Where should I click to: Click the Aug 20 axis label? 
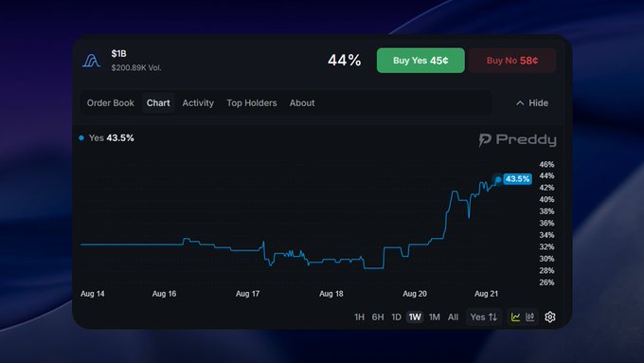415,294
